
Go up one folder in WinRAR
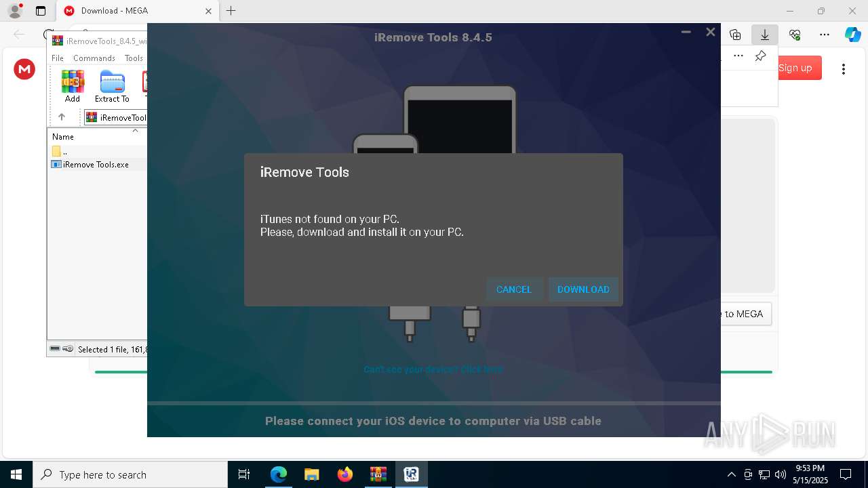tap(62, 117)
